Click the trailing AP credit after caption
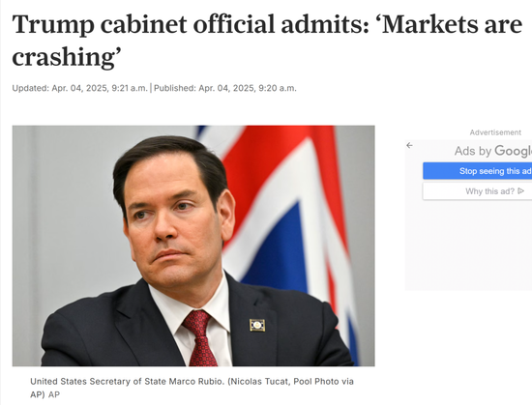 (54, 394)
